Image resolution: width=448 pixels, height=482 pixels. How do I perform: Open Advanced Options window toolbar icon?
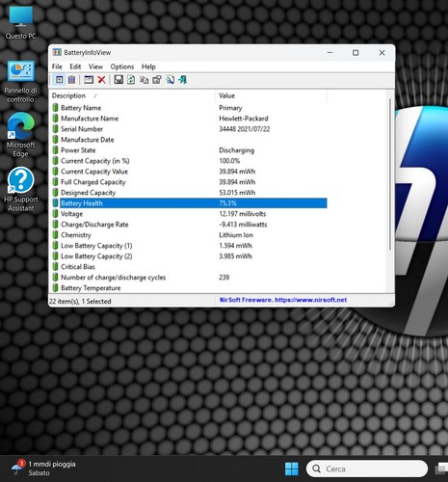[x=89, y=80]
